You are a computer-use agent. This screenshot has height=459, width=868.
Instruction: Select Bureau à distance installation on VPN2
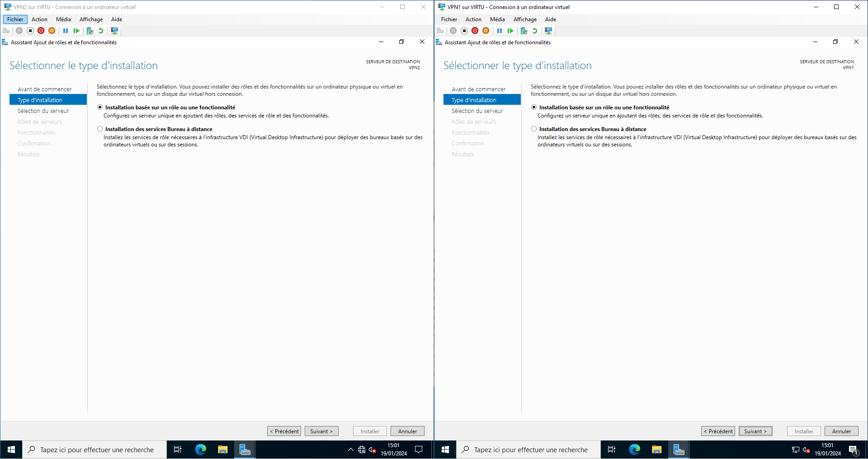click(x=100, y=129)
